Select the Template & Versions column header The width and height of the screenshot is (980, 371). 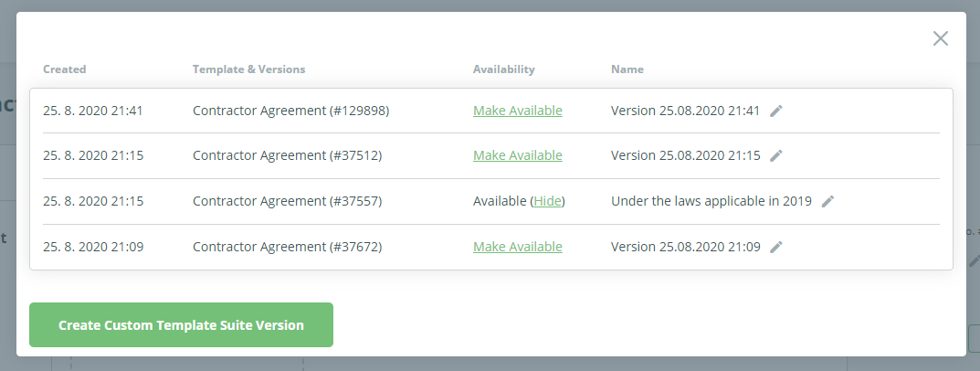248,69
